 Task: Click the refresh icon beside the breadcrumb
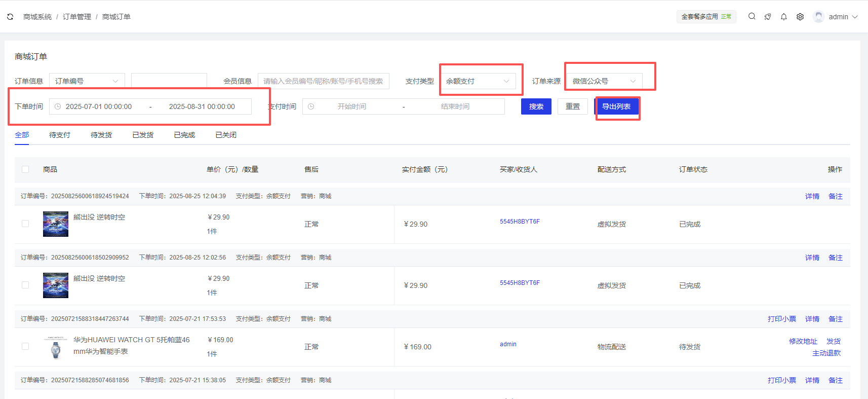[10, 17]
